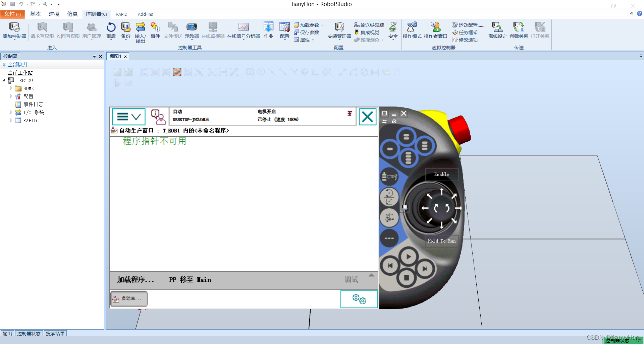
Task: Click the mechanical unit select hardware button
Action: point(389,176)
